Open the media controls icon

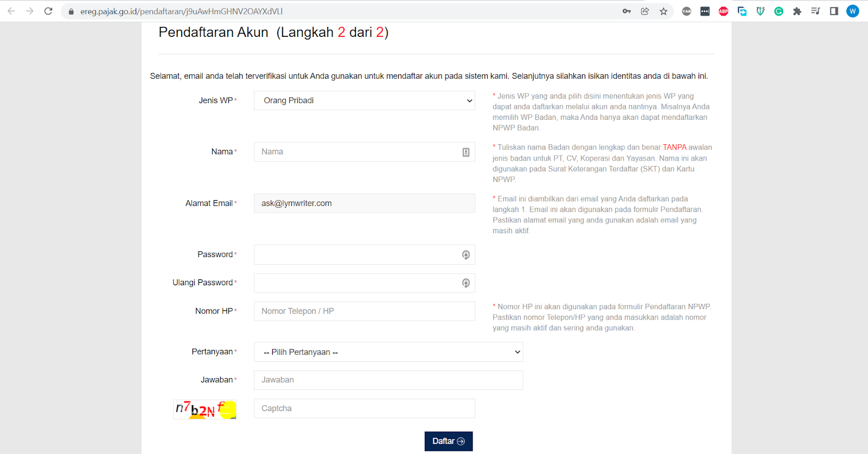point(815,11)
